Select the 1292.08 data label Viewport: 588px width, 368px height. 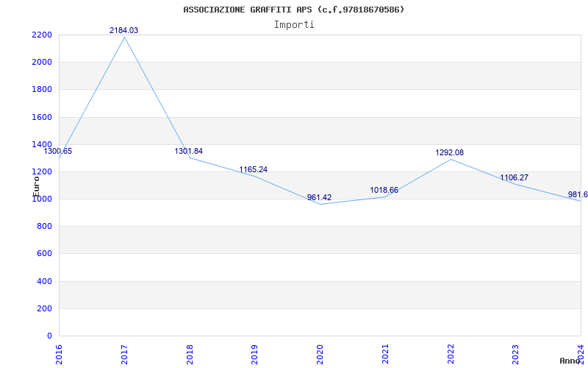pyautogui.click(x=449, y=152)
